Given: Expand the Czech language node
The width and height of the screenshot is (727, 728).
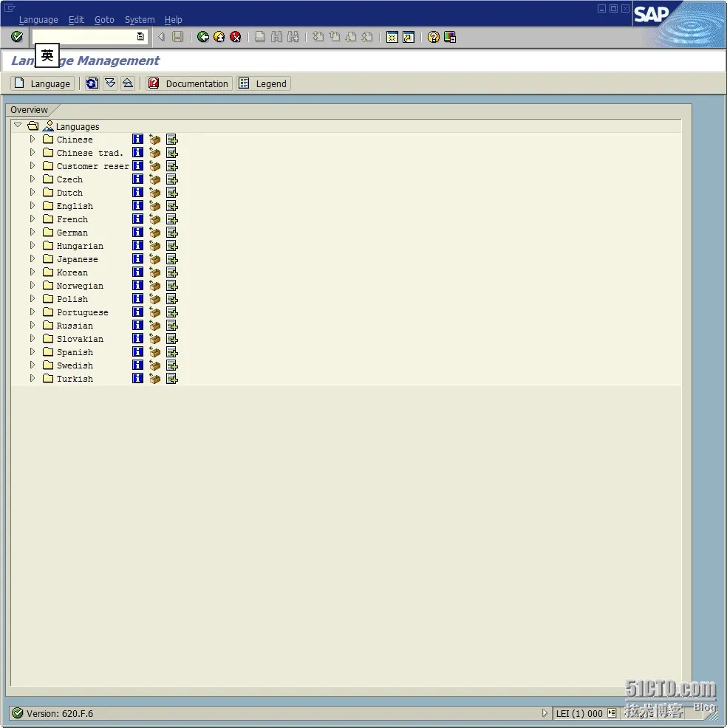Looking at the screenshot, I should point(32,179).
